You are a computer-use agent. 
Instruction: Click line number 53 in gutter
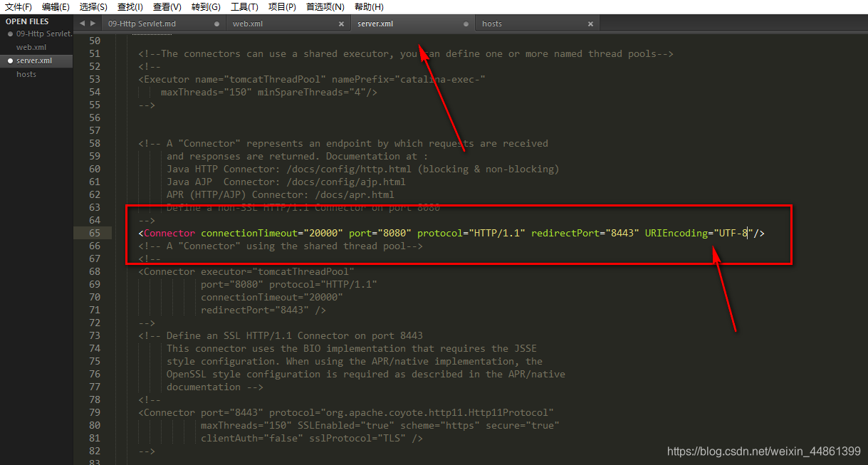(x=95, y=79)
